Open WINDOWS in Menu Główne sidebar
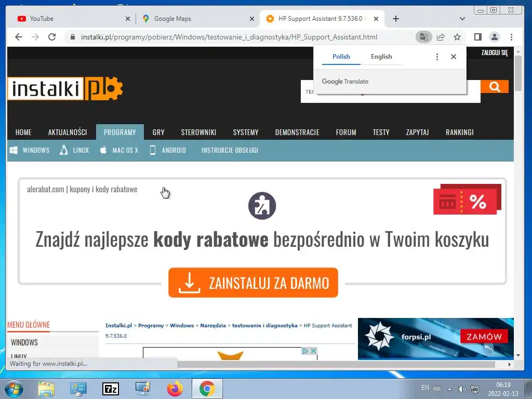Viewport: 532px width, 399px height. click(24, 342)
